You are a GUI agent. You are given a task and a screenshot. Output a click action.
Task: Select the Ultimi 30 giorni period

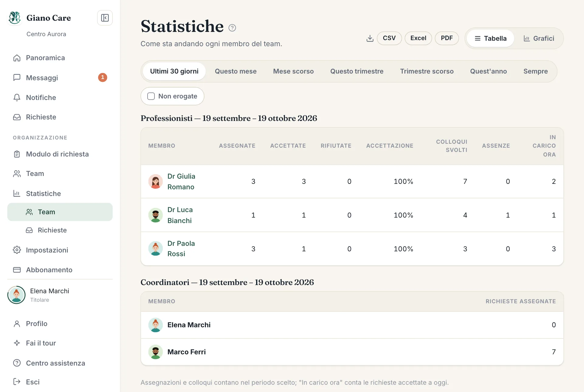click(174, 71)
